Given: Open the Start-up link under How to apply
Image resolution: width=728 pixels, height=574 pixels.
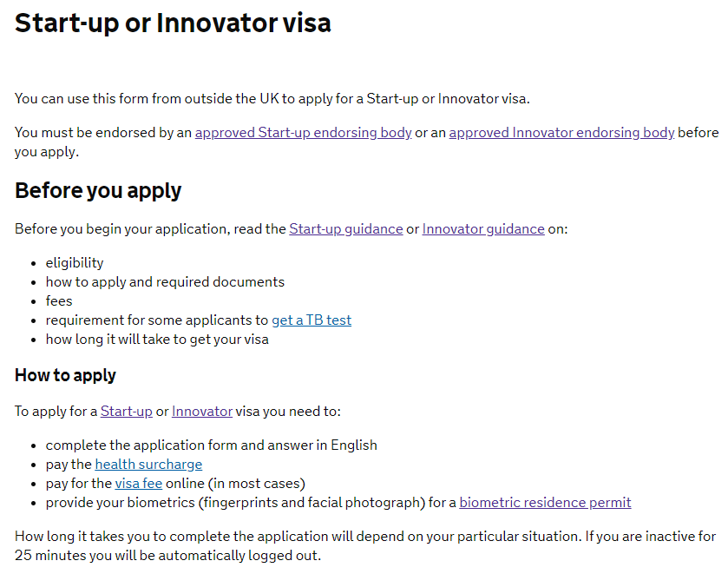Looking at the screenshot, I should click(x=127, y=412).
